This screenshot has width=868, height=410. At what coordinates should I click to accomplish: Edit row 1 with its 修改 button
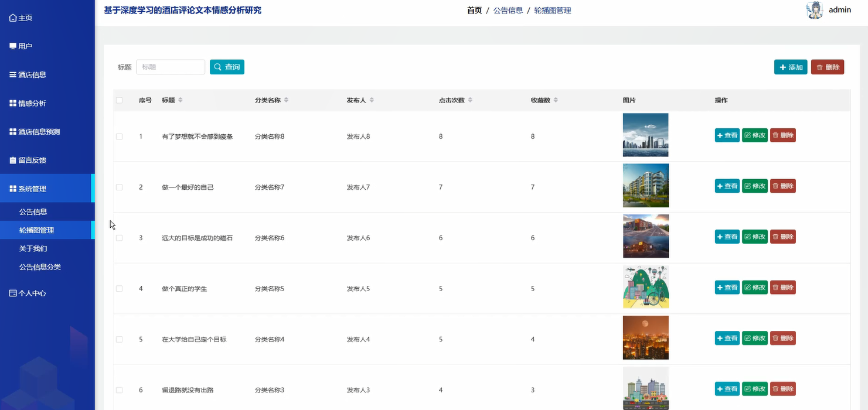(755, 135)
